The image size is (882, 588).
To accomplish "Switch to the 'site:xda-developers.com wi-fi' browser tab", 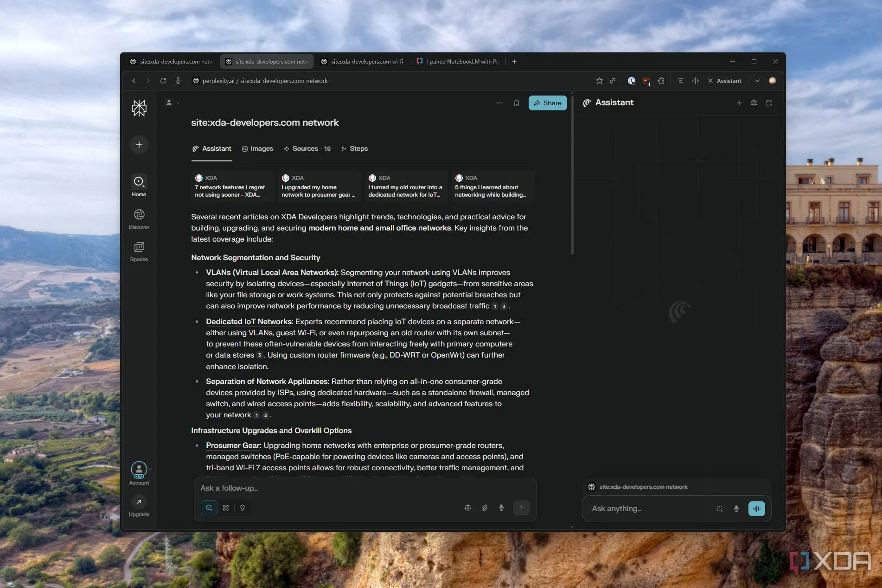I will (363, 62).
